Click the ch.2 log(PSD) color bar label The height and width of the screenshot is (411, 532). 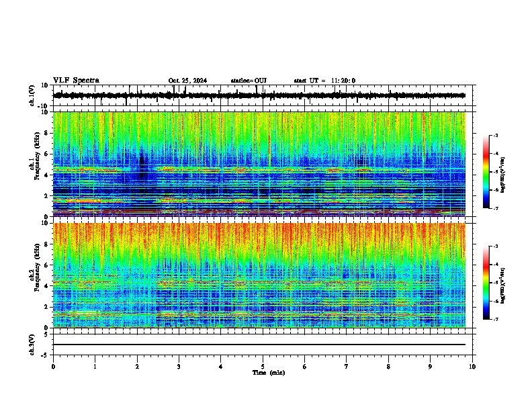(502, 285)
